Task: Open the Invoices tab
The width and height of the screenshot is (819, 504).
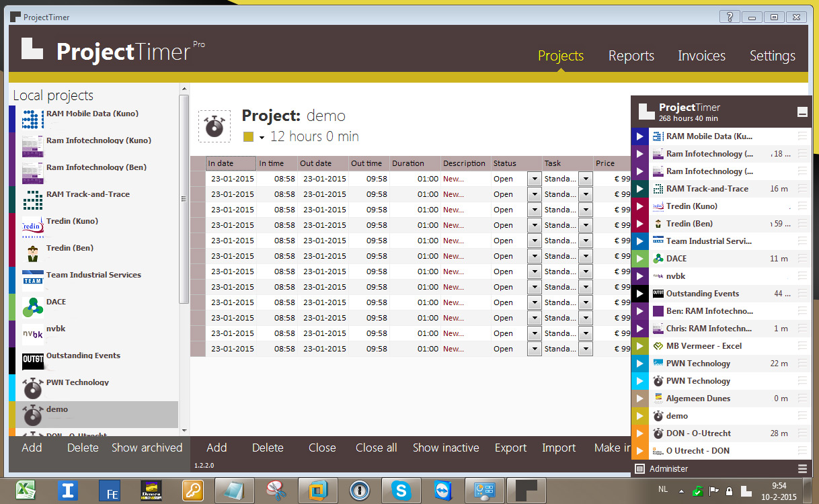Action: coord(701,56)
